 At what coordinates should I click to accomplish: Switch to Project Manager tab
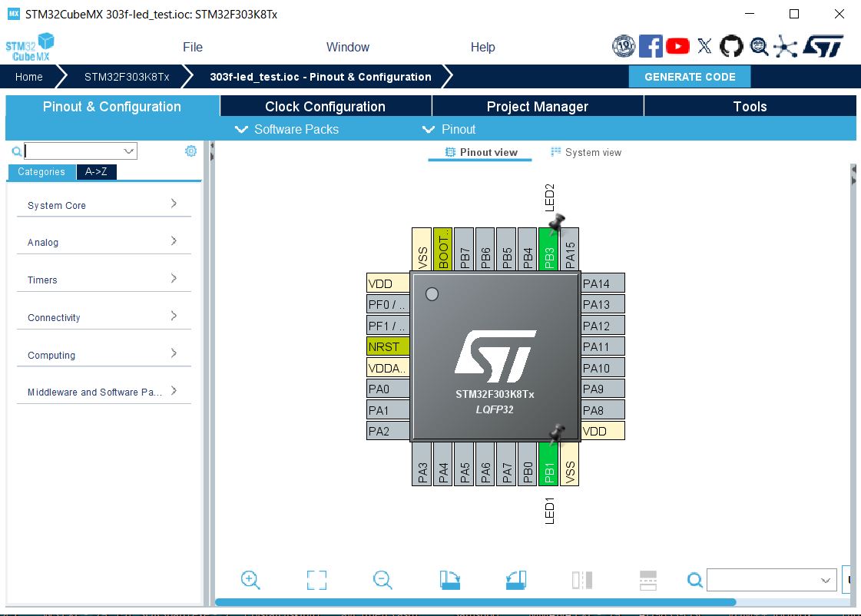click(x=538, y=107)
